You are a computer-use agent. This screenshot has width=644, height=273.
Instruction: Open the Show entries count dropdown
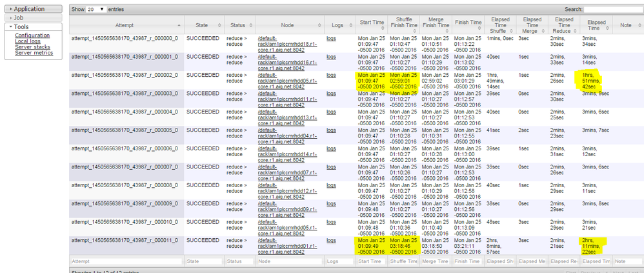click(96, 9)
